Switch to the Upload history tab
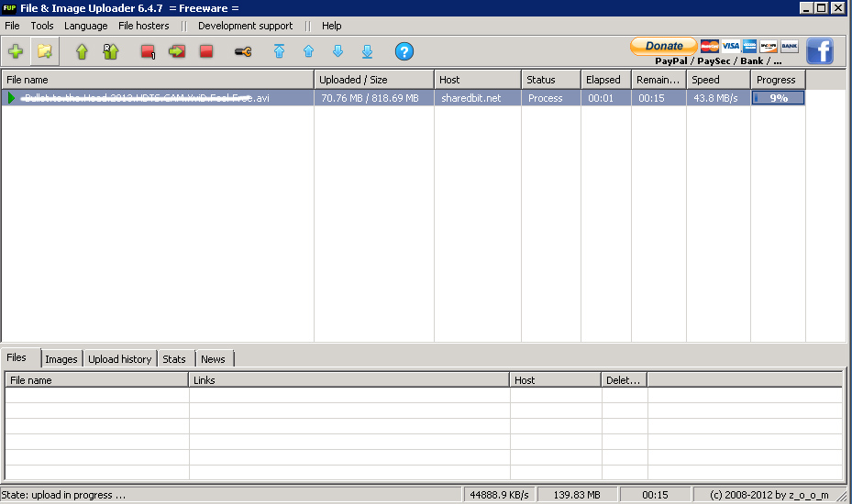 pyautogui.click(x=119, y=359)
